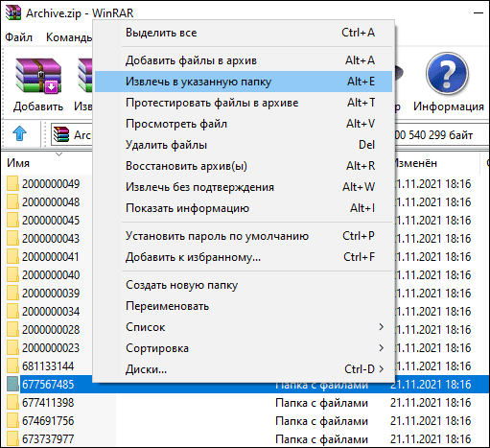Click date 21.11.2021 18:16 in 673737977 row
Viewport: 490px width, 448px height.
431,439
